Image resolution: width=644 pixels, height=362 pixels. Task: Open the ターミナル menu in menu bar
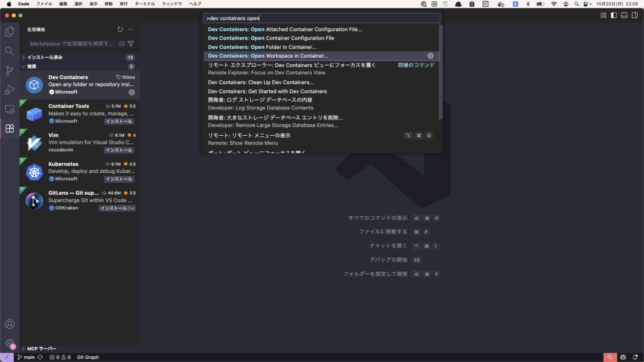tap(145, 4)
